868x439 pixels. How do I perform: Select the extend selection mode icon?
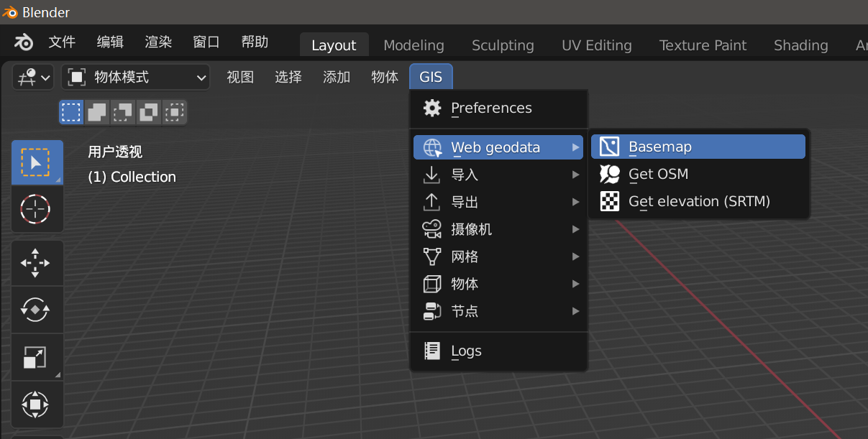pos(97,112)
